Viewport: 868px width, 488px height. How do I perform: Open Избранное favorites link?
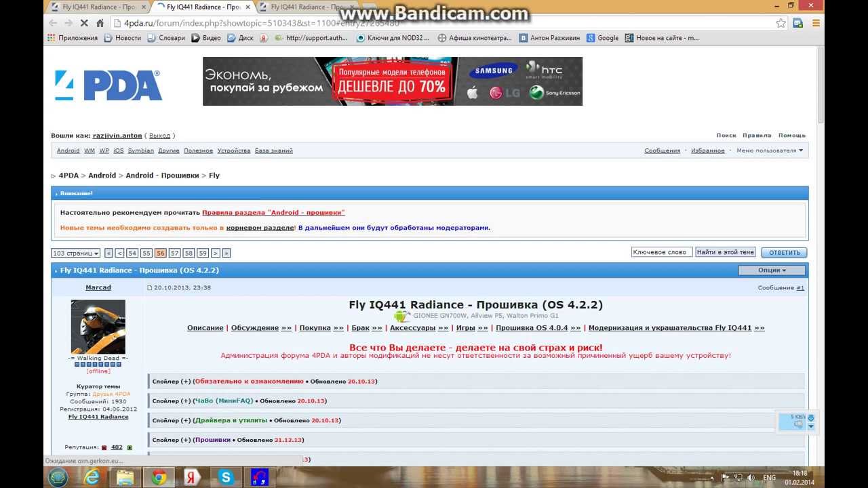(708, 150)
